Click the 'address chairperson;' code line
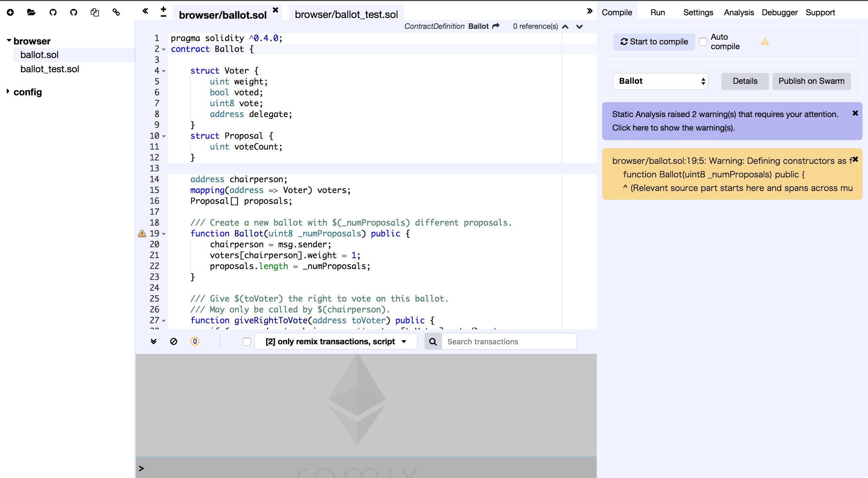Screen dimensions: 868x478 239,179
